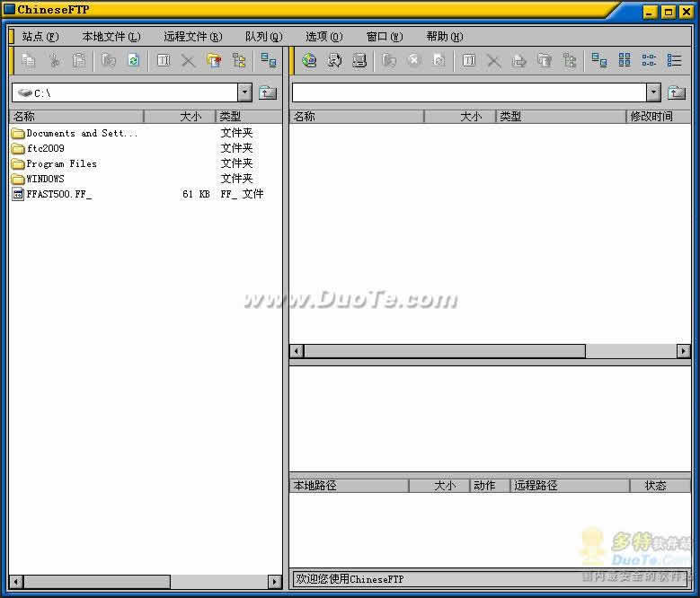Click the remote move/transfer arrow icon

518,60
